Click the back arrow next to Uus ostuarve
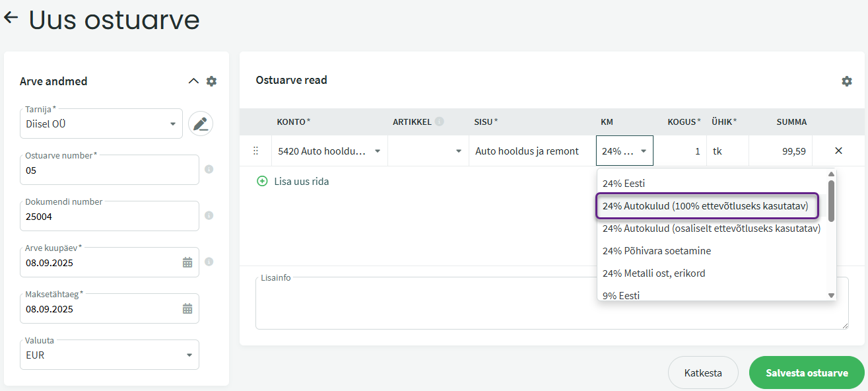868x391 pixels. [x=11, y=18]
